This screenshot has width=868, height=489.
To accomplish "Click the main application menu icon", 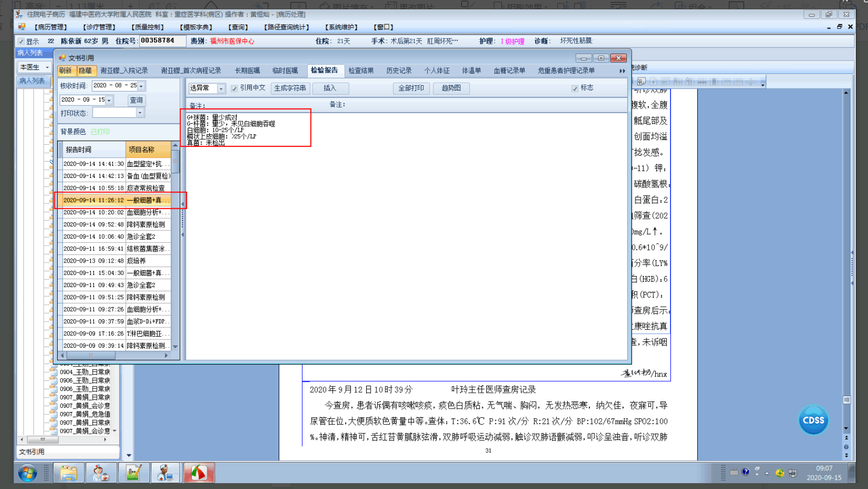I will [22, 27].
